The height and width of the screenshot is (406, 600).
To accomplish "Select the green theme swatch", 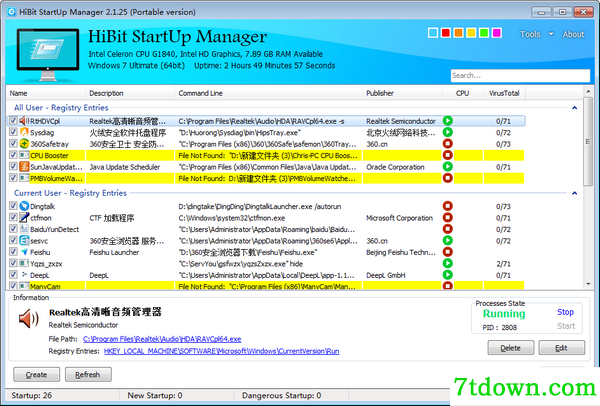I will tap(484, 33).
